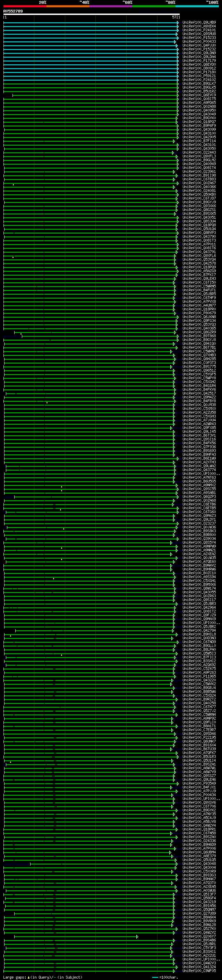Select hit UniRef100_B9GYK0
The height and width of the screenshot is (980, 222).
click(199, 118)
